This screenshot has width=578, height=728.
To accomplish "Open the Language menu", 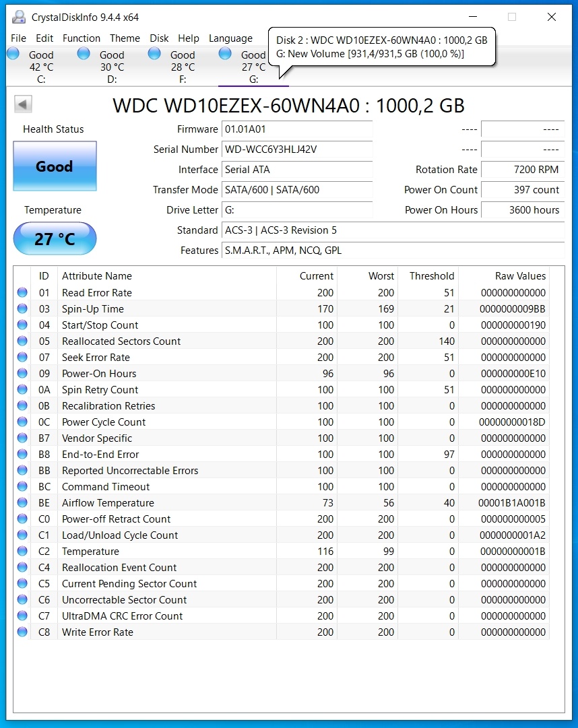I will (230, 38).
